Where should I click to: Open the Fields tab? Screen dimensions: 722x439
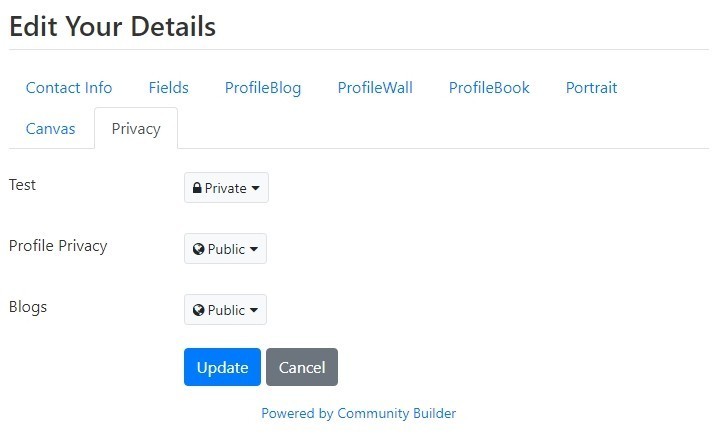pos(169,88)
